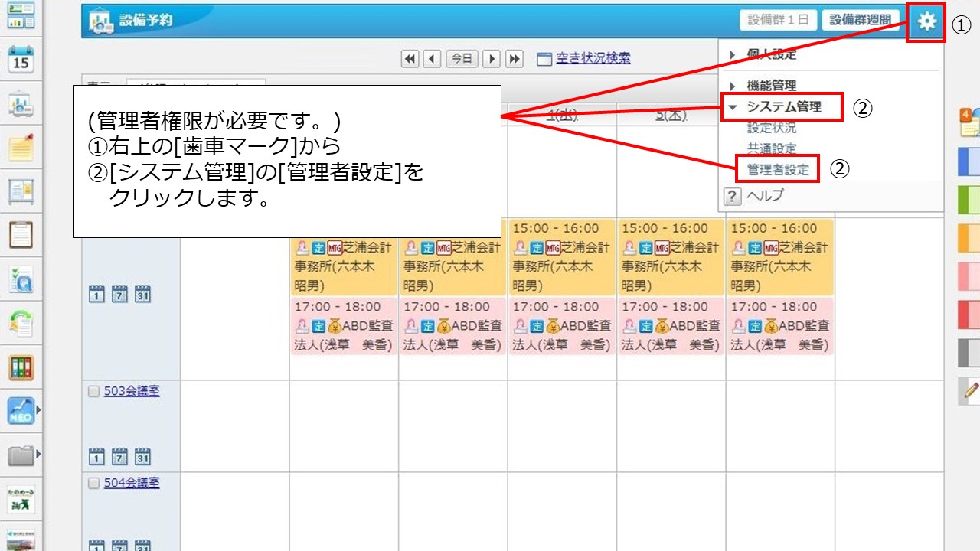Open the calendar icon showing 15
This screenshot has height=551, width=980.
coord(21,59)
